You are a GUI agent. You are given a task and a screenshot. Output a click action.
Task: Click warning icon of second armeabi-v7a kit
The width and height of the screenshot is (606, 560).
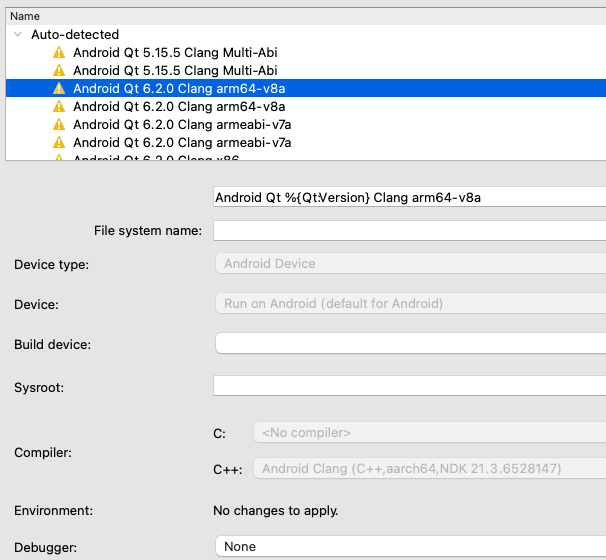coord(59,142)
